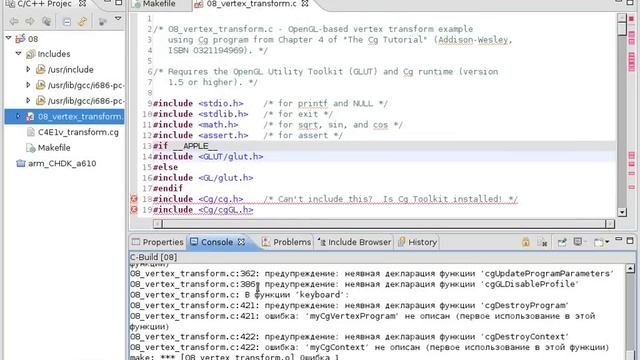The height and width of the screenshot is (360, 640).
Task: Click the editor horizontal scrollbar track
Action: (384, 224)
